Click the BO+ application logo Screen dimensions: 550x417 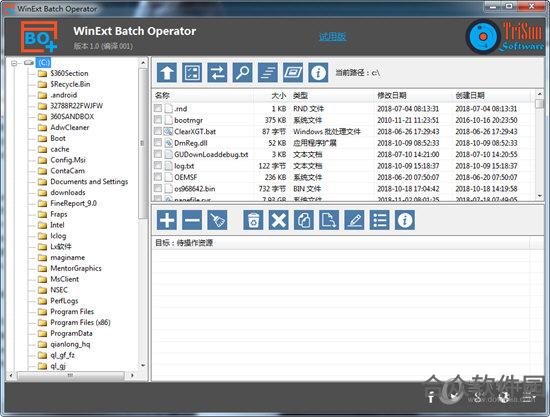39,37
